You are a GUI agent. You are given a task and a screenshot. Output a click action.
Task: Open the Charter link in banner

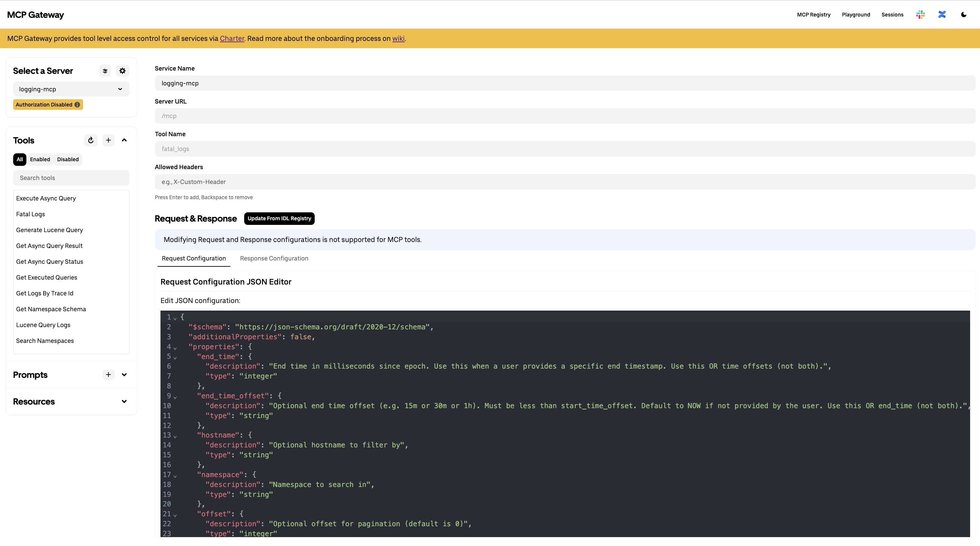232,39
